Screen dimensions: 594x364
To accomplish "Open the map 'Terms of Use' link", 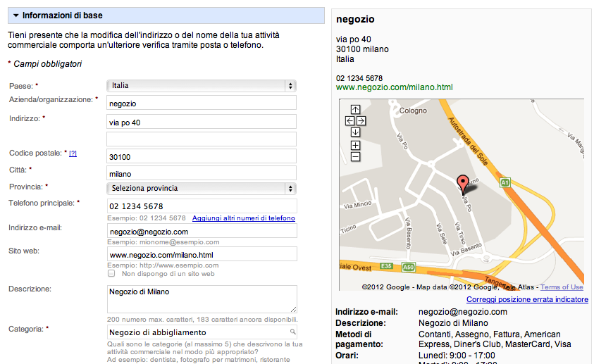I will click(562, 287).
